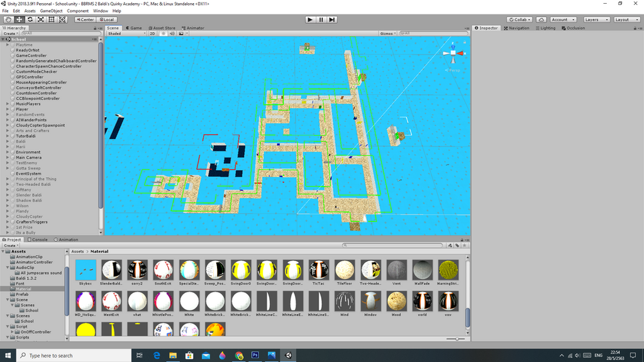Select the Prefab folder
Image resolution: width=644 pixels, height=362 pixels.
point(22,294)
